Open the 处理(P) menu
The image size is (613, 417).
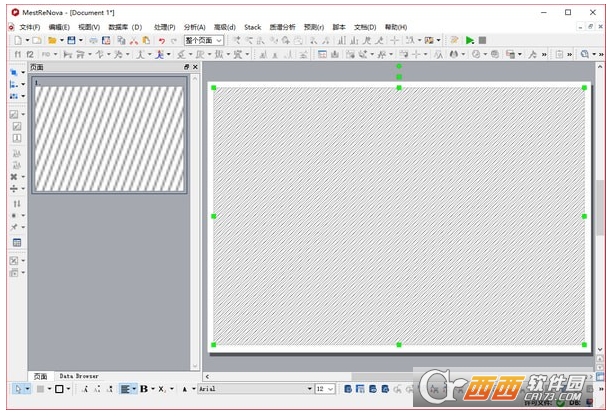click(165, 27)
